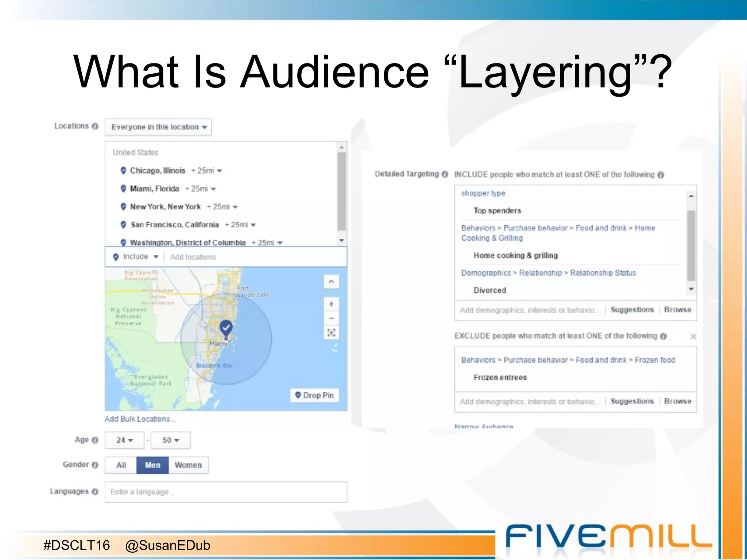
Task: Click the United States header in locations
Action: point(135,152)
